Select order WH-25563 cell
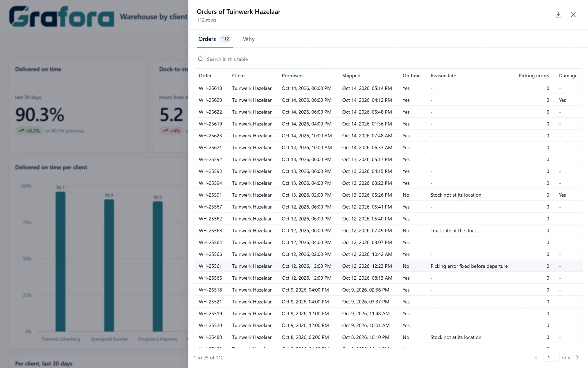Screen dimensions: 588x368 click(210, 231)
